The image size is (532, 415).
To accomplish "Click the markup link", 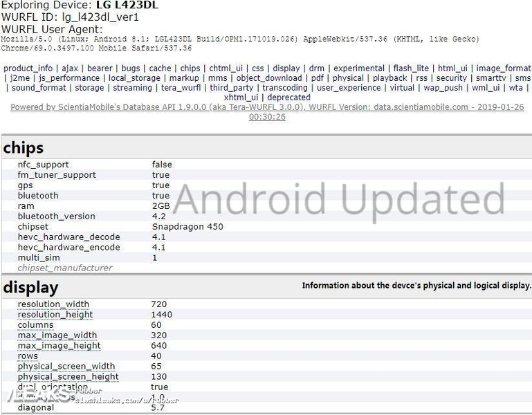I will [184, 78].
